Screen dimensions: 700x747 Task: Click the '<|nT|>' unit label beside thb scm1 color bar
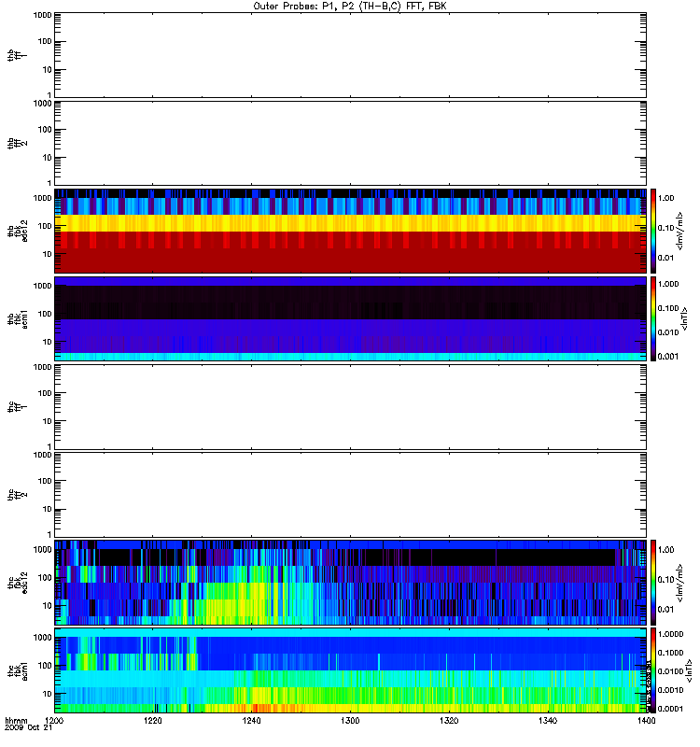click(685, 318)
